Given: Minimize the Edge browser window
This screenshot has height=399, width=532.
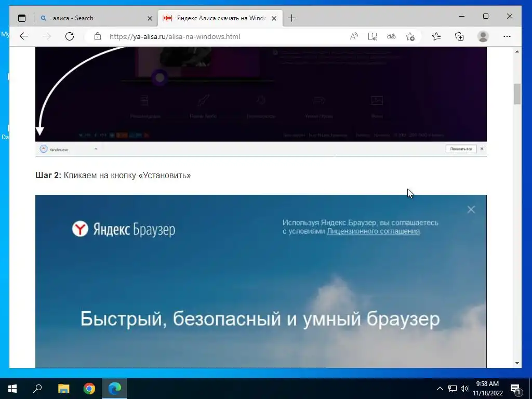Looking at the screenshot, I should point(462,16).
